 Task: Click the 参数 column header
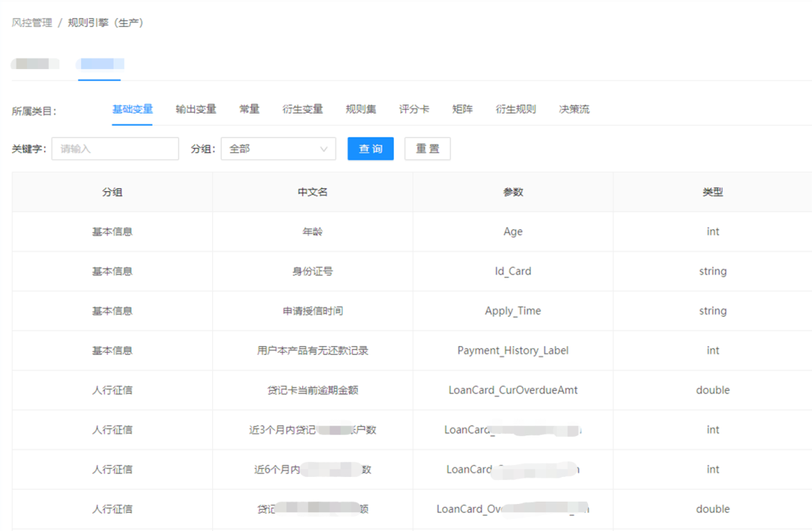coord(513,192)
